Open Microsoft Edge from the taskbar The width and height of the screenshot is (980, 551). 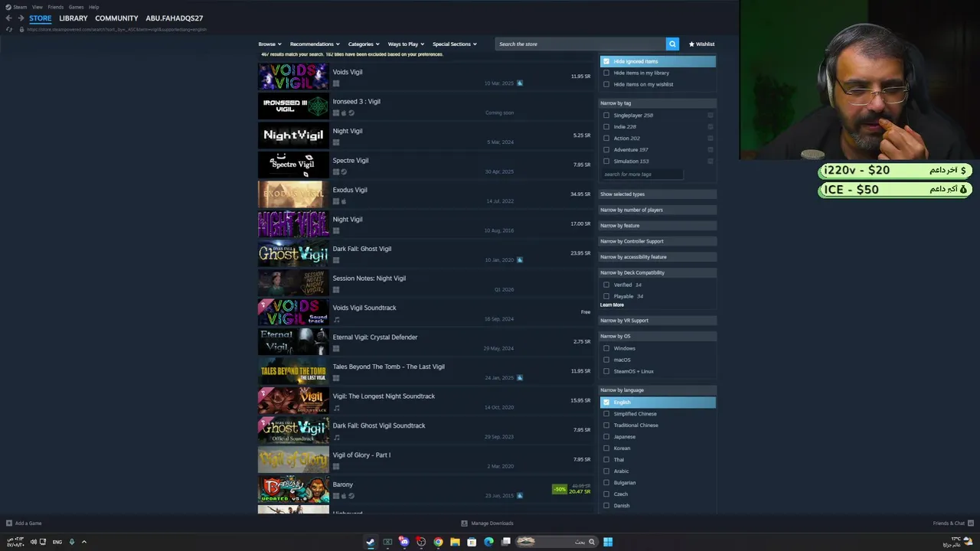click(488, 542)
